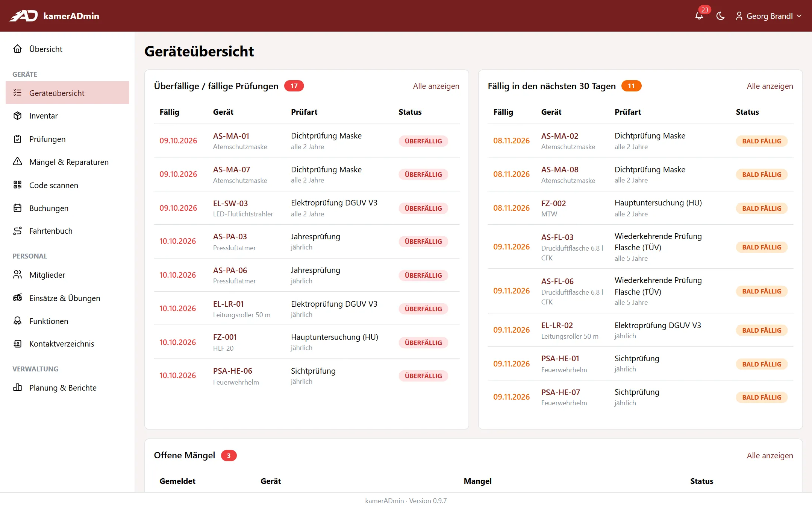Image resolution: width=812 pixels, height=508 pixels.
Task: Click the address book icon for Kontaktverzeichnis
Action: [18, 344]
